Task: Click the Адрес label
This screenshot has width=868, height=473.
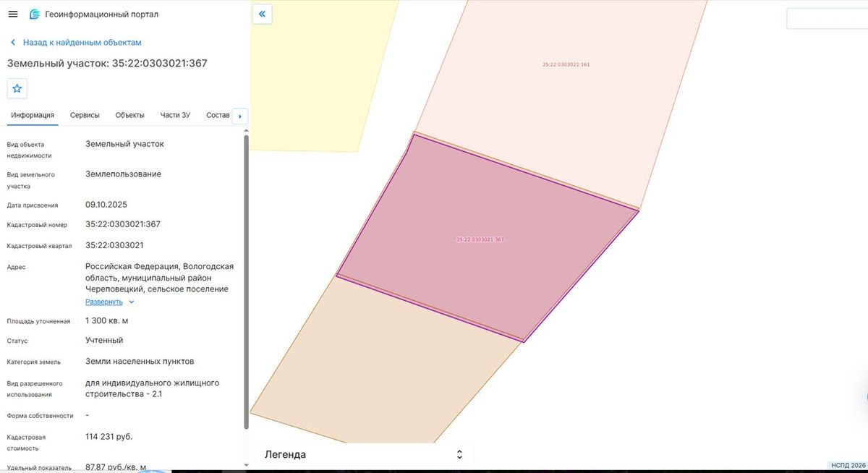Action: tap(16, 268)
